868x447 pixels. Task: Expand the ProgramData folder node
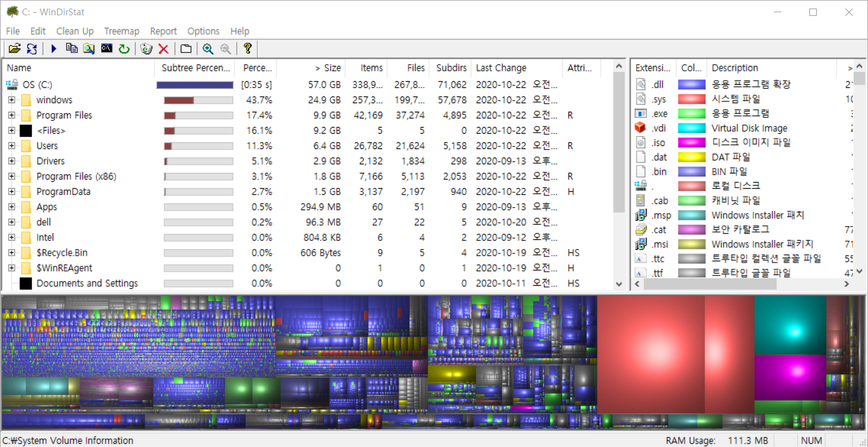(12, 191)
